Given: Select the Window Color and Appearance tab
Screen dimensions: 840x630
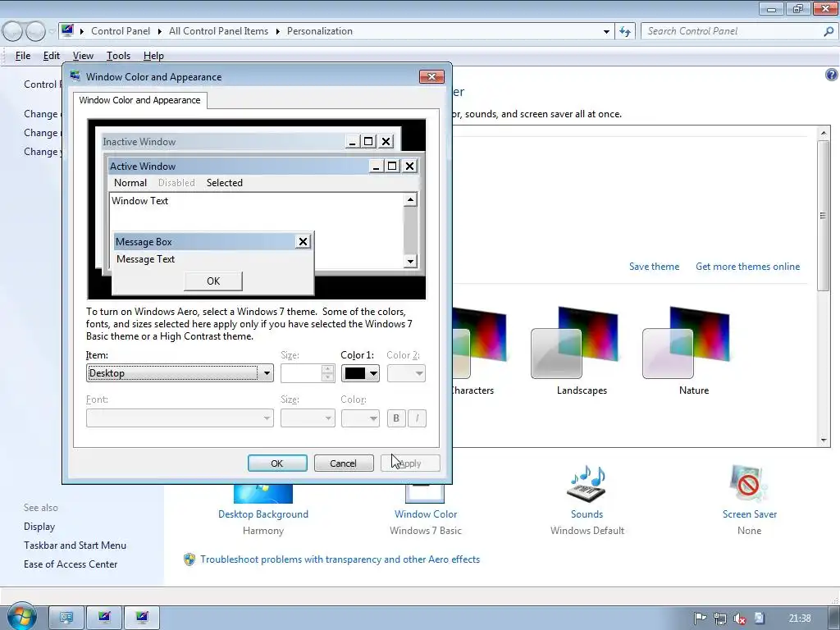Looking at the screenshot, I should click(x=139, y=100).
